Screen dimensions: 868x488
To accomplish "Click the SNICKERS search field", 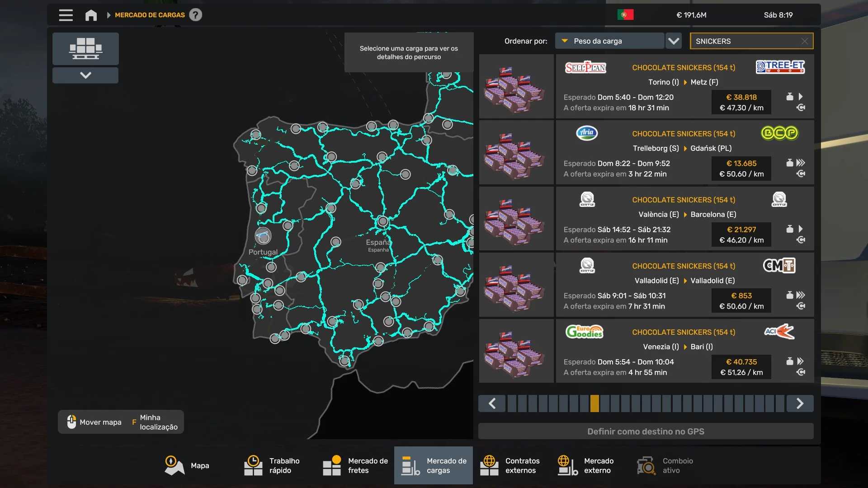I will 746,41.
